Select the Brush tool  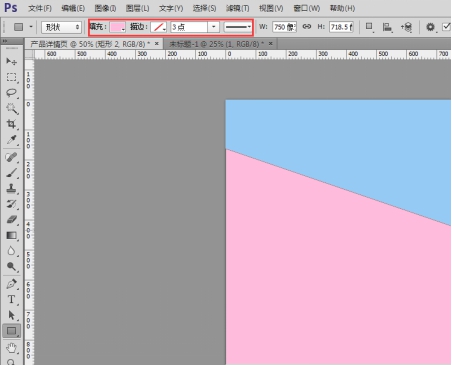point(12,173)
